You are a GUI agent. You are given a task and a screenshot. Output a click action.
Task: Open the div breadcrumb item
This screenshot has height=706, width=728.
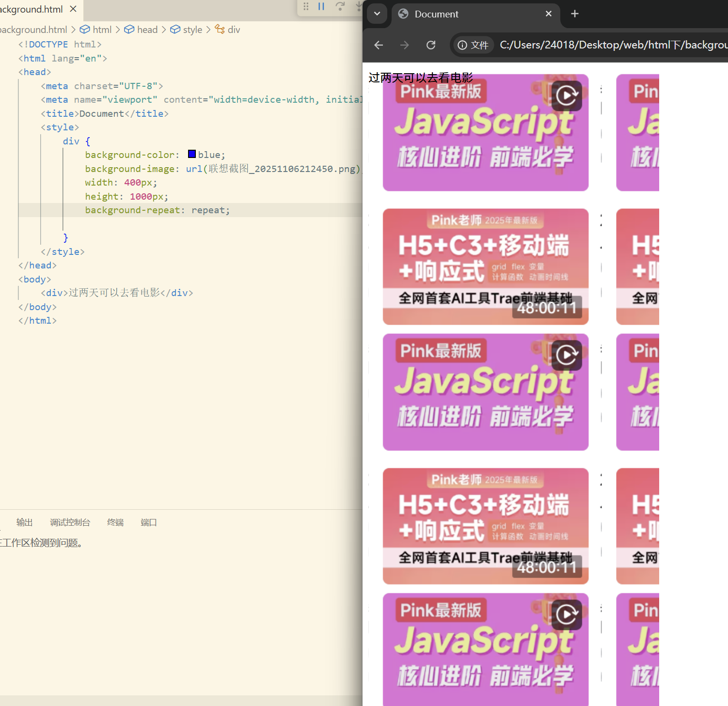(227, 30)
